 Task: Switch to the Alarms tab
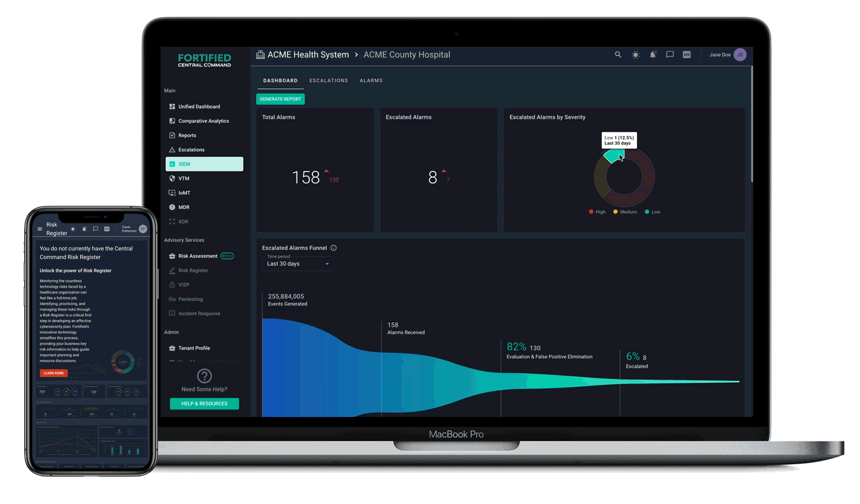(371, 81)
